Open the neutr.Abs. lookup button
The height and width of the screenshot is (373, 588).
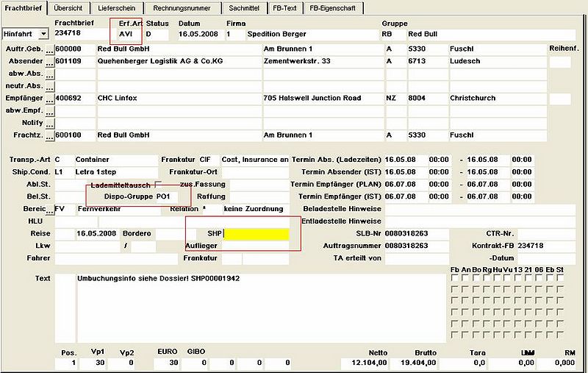click(49, 87)
